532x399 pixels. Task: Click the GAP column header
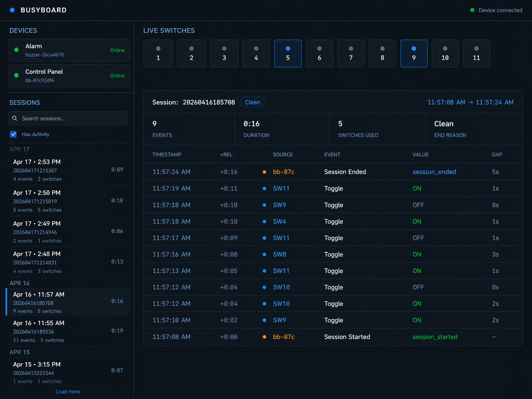497,155
